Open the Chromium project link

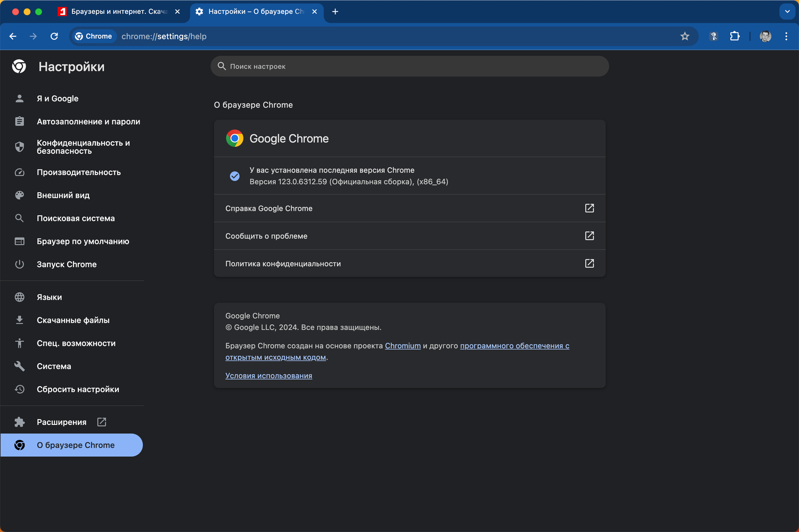click(x=403, y=346)
